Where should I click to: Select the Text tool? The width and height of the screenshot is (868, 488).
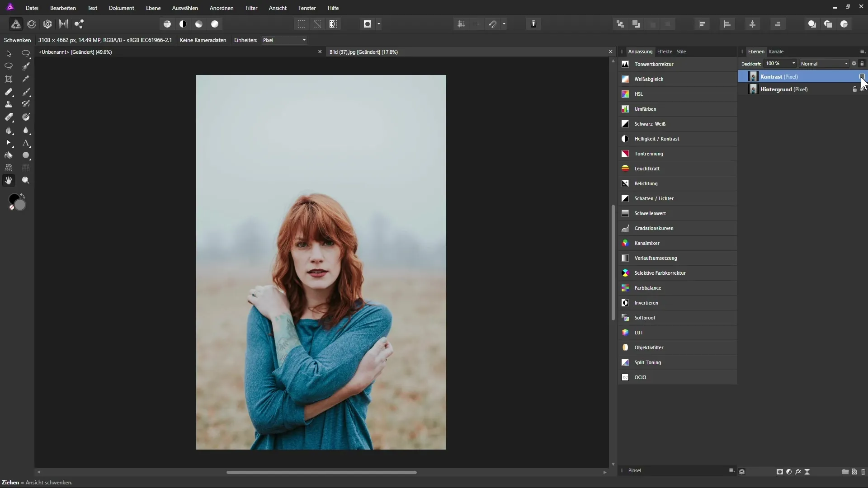[x=26, y=143]
